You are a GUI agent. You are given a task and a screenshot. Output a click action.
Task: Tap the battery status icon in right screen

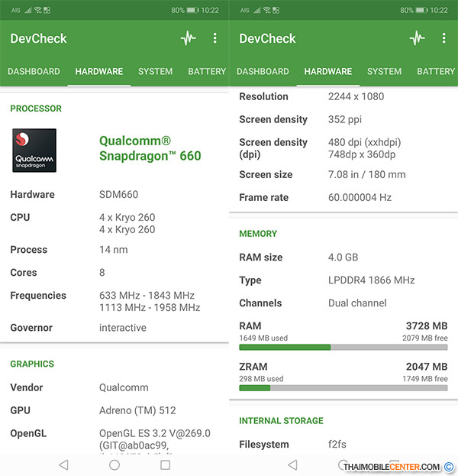(x=421, y=11)
